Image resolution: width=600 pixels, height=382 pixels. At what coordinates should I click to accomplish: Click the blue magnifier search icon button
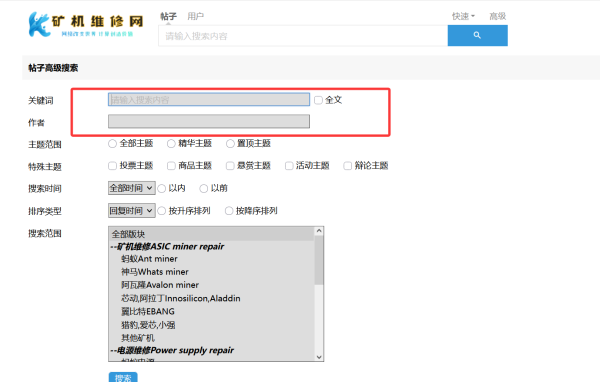tap(478, 35)
